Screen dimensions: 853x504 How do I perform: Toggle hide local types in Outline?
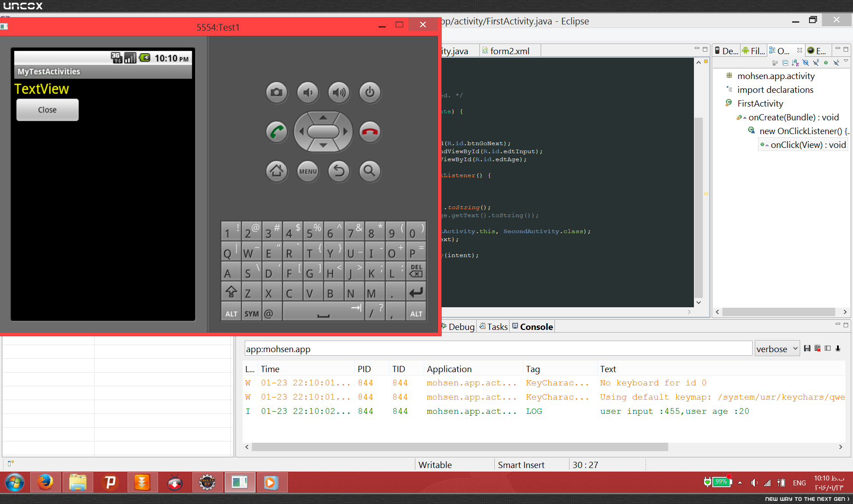pyautogui.click(x=836, y=63)
